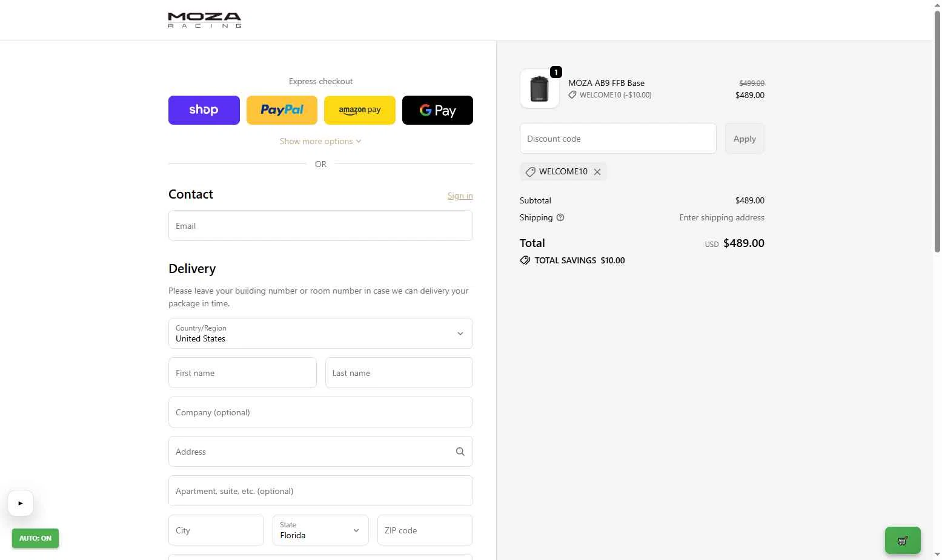
Task: Click the 'Enter shipping address' text
Action: coord(721,217)
